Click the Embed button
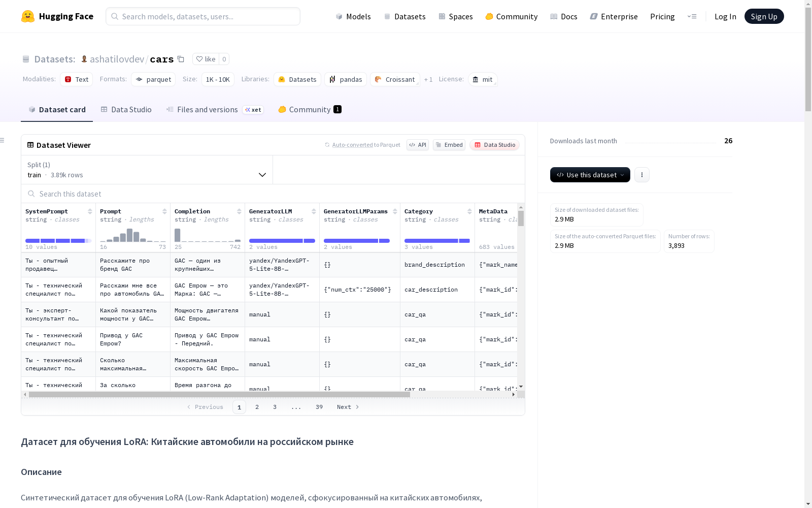Viewport: 812px width, 508px height. [x=449, y=145]
